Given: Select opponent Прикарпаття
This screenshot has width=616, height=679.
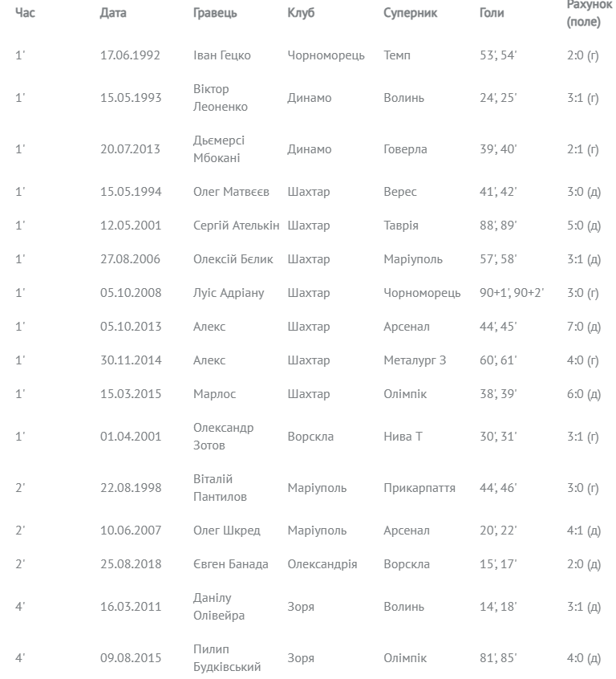Looking at the screenshot, I should click(419, 488).
